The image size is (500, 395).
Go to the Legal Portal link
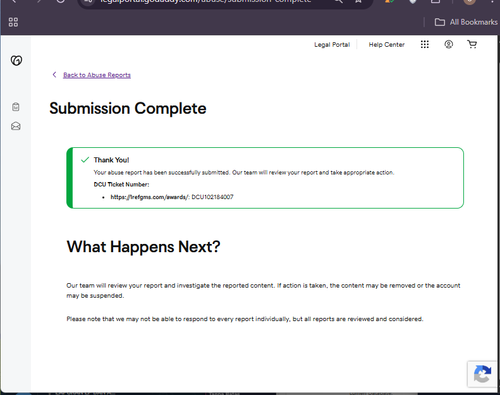(x=332, y=45)
